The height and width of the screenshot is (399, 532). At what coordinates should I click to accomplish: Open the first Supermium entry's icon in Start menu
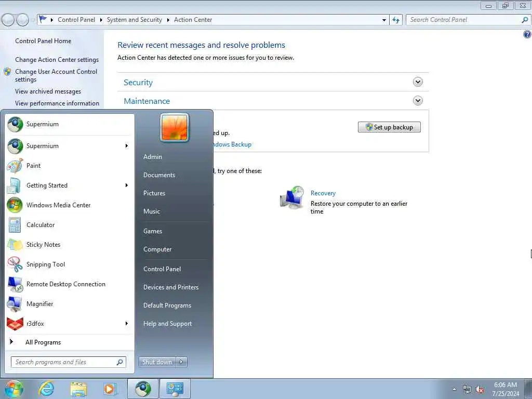15,124
